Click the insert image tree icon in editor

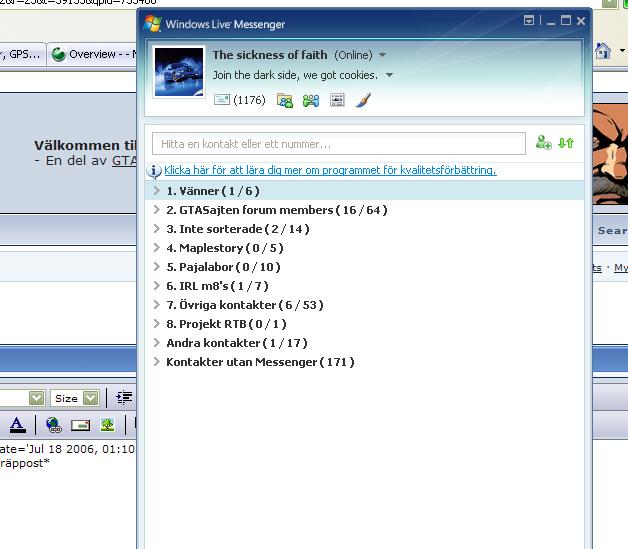pyautogui.click(x=108, y=425)
